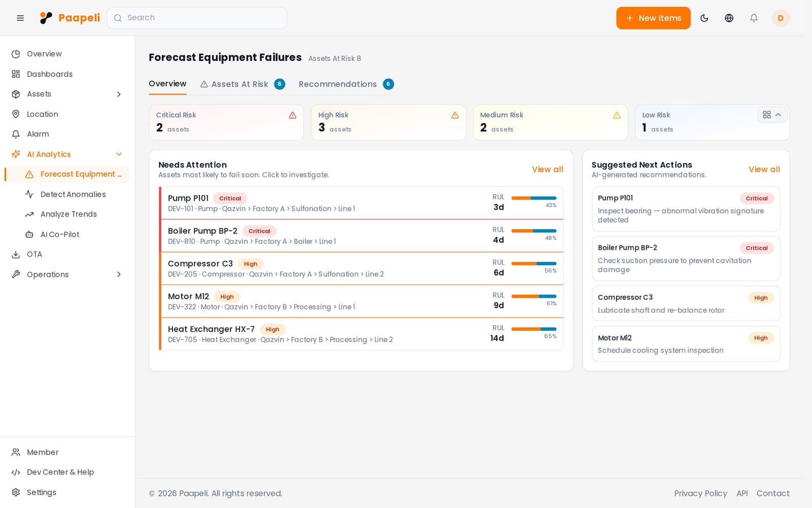The width and height of the screenshot is (812, 508).
Task: Open Location page in sidebar
Action: coord(67,114)
